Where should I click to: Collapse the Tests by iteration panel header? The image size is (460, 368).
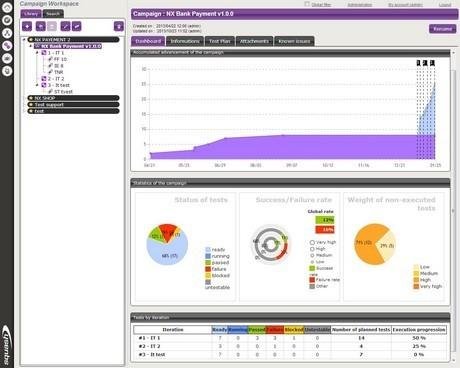coord(290,317)
